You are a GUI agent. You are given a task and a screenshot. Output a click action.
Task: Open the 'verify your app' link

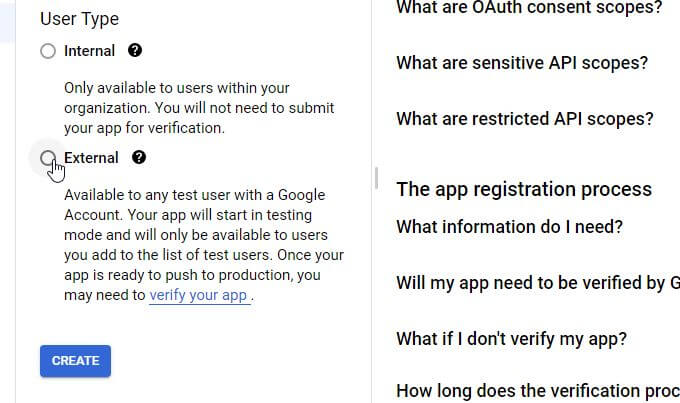[198, 295]
